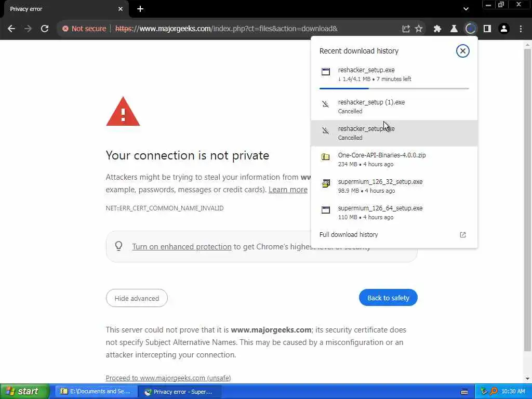Click the 1.4/4.1 MB 7 minutes left status

coord(375,79)
